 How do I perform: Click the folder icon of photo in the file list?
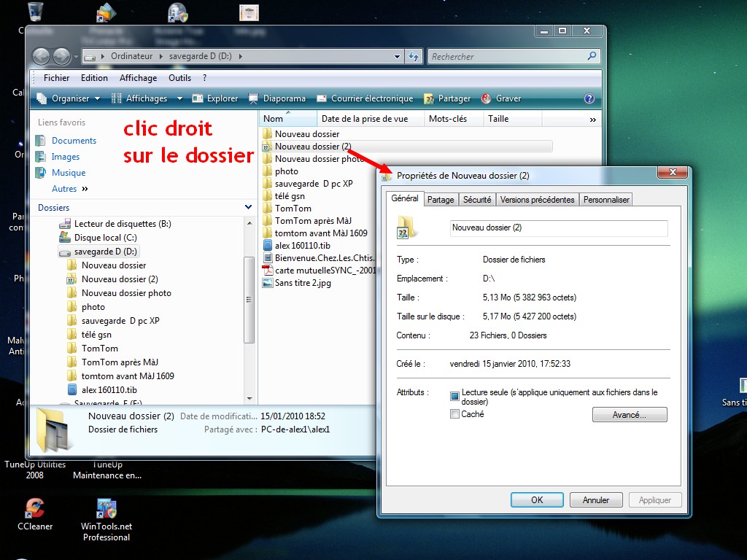tap(267, 171)
